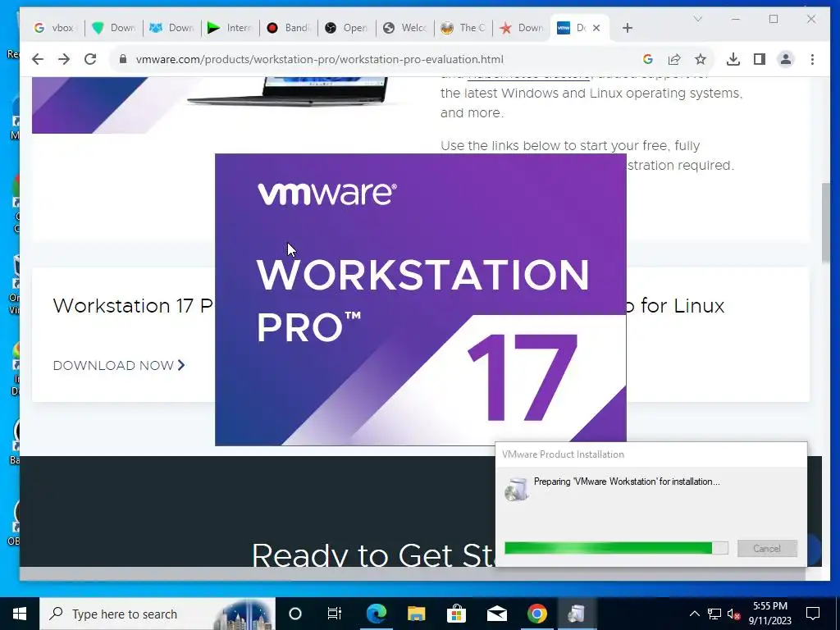Screen dimensions: 840x630
Task: Click the VMware Workstation Pro 17 splash image
Action: click(421, 299)
